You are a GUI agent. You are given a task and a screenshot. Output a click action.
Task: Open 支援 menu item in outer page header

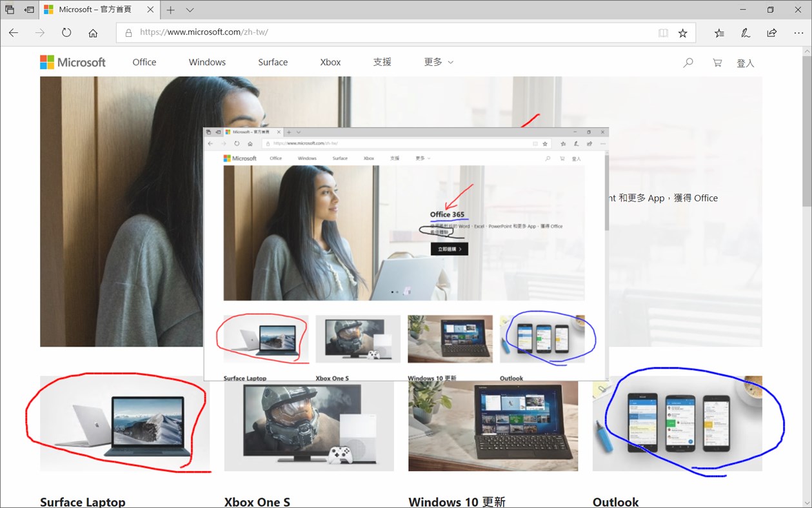pos(382,62)
